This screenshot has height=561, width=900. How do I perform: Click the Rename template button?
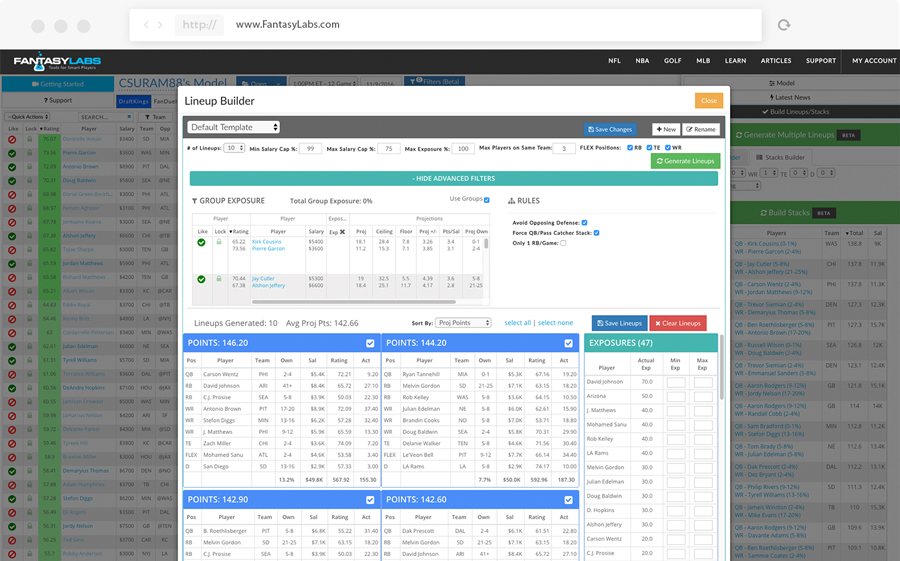pyautogui.click(x=701, y=129)
